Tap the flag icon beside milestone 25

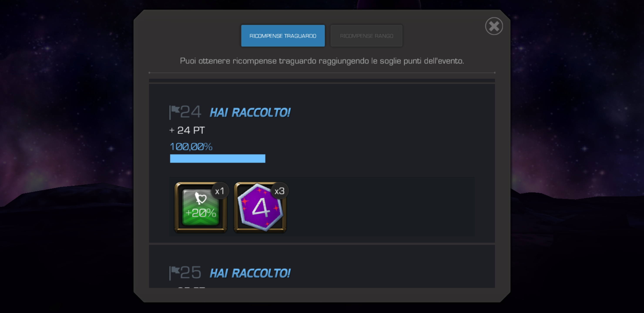coord(174,273)
